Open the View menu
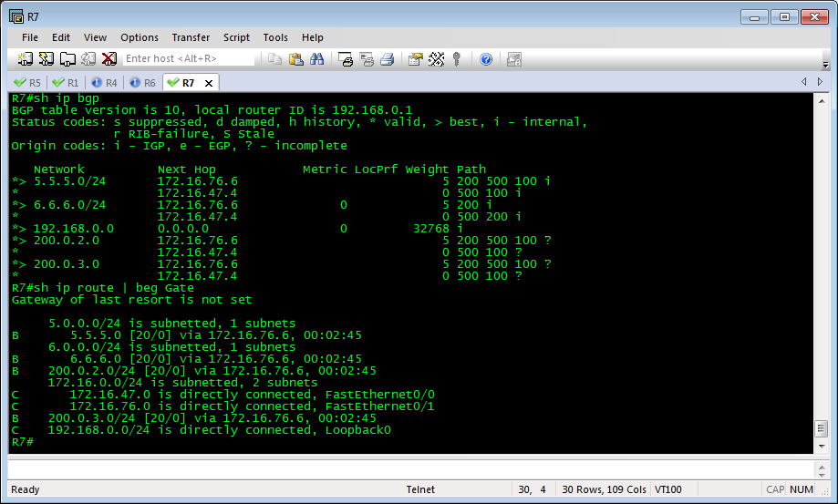Screen dimensions: 838x504 [x=95, y=37]
